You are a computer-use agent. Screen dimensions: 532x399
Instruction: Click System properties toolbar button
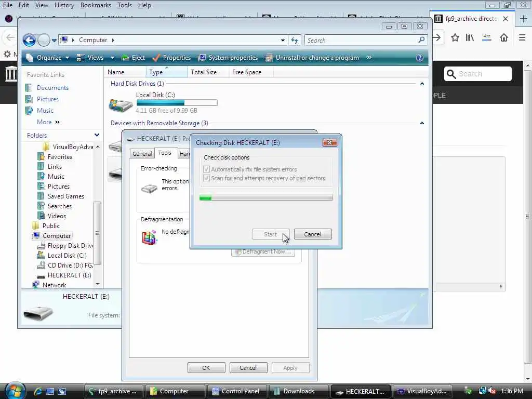[228, 58]
